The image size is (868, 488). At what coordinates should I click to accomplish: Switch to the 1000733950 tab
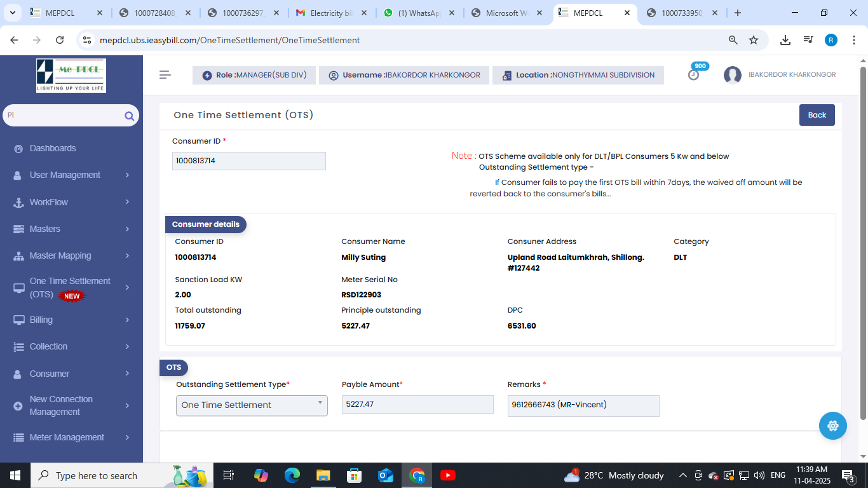683,13
